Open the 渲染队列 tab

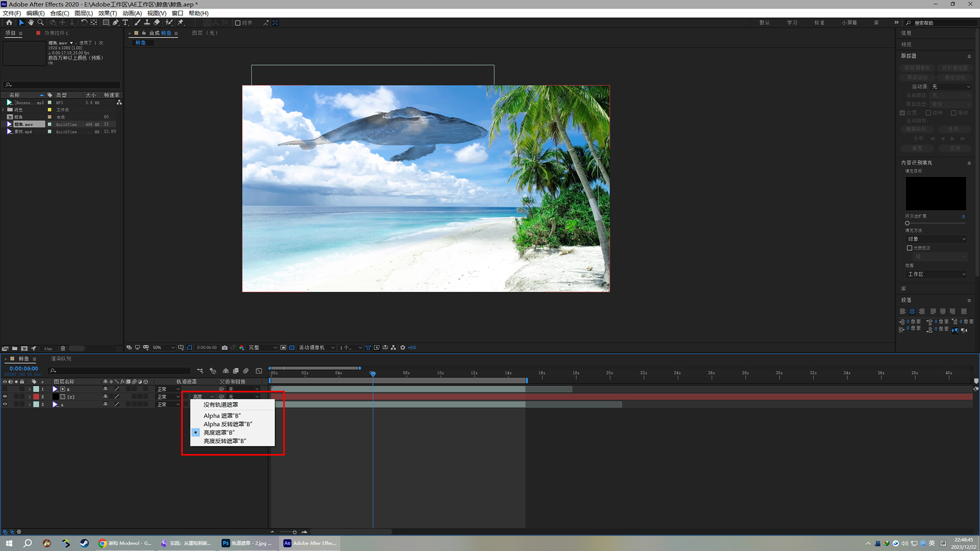61,359
